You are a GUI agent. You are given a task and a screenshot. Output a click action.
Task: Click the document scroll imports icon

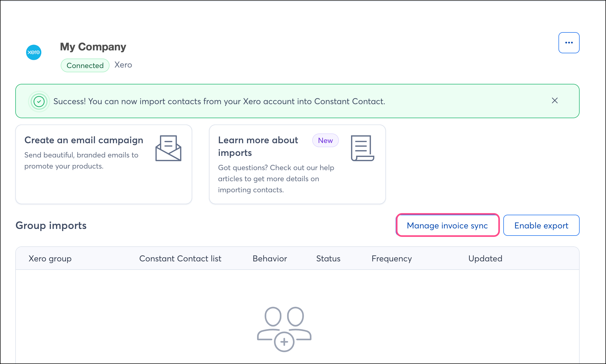[362, 148]
